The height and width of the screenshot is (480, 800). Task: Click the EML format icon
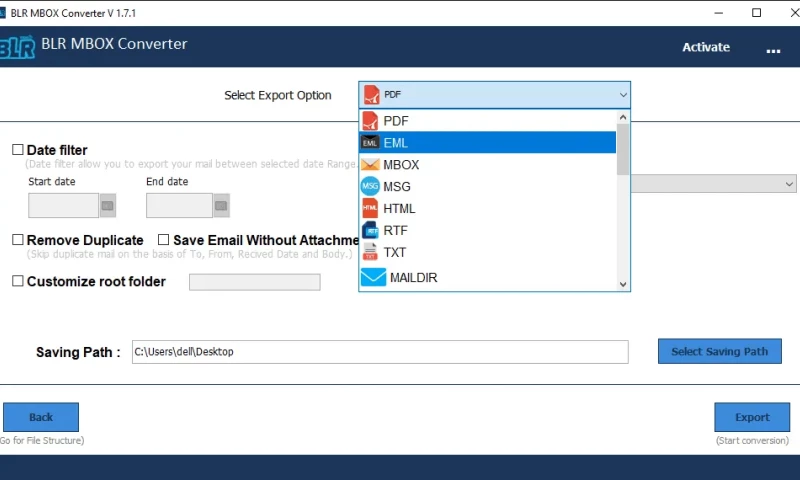pyautogui.click(x=370, y=143)
